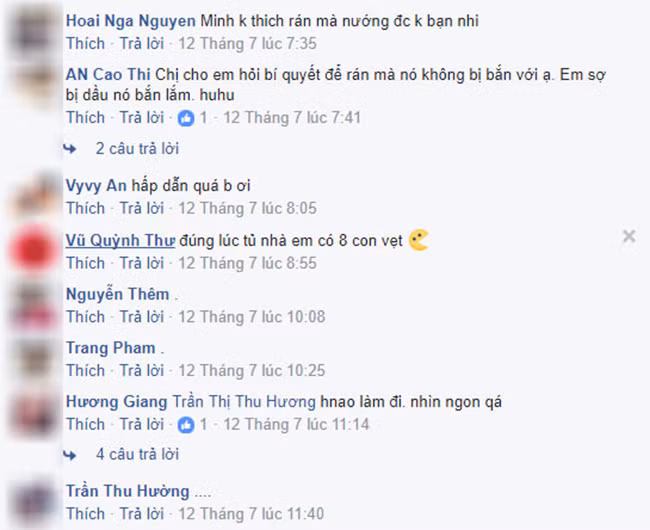650x530 pixels.
Task: Reply to Trang Pham's comment via Trả lời
Action: click(x=142, y=370)
